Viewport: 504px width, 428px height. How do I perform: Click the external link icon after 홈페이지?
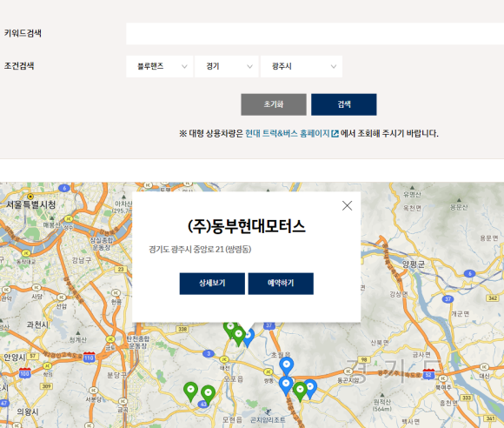pyautogui.click(x=335, y=134)
